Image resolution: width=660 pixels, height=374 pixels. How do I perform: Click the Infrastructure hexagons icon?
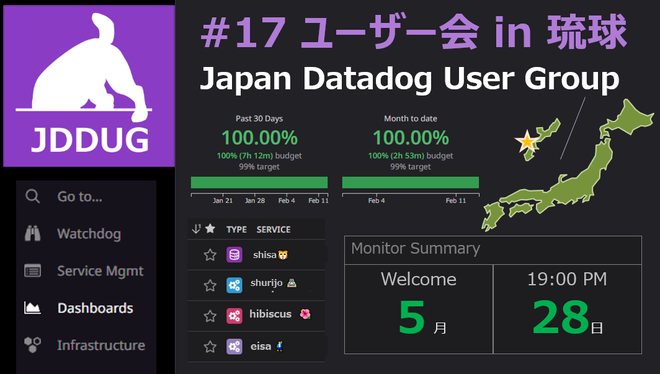(32, 345)
